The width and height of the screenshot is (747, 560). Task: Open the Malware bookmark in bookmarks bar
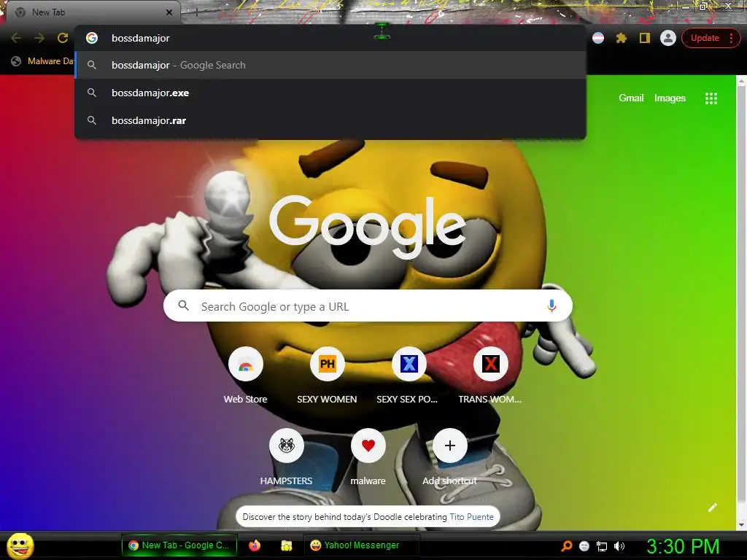[43, 61]
